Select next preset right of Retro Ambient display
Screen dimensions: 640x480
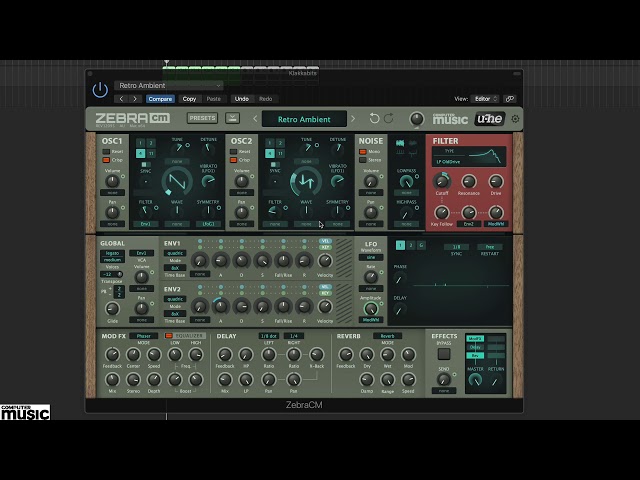click(353, 119)
